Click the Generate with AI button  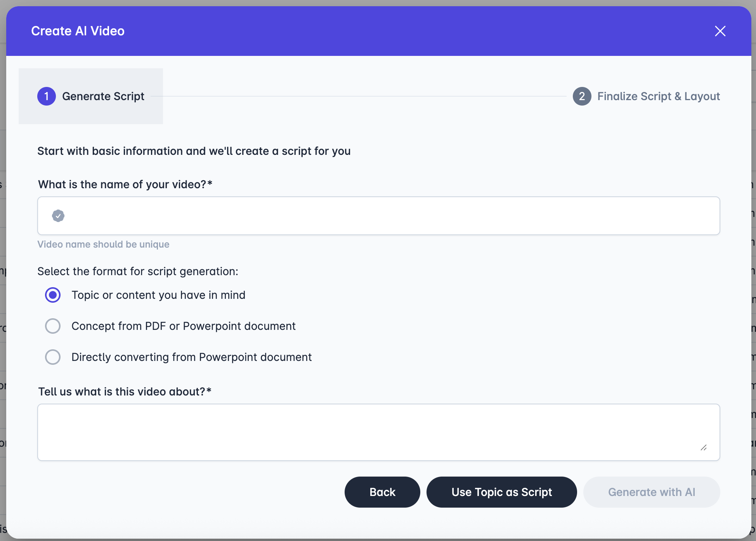tap(652, 492)
